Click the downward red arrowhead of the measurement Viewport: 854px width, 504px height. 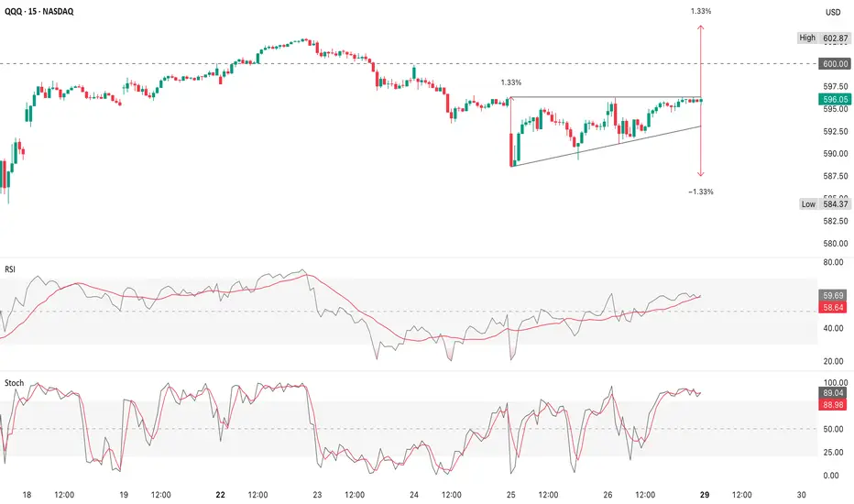701,174
